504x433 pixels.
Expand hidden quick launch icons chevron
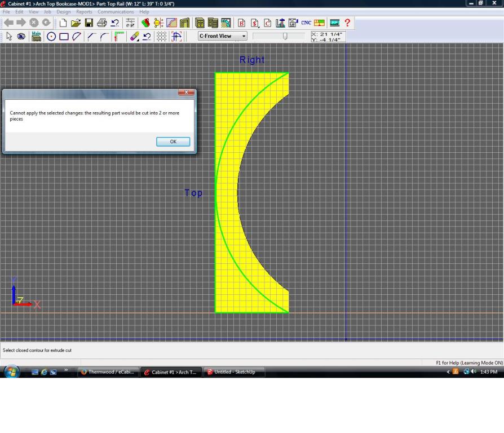[x=66, y=370]
